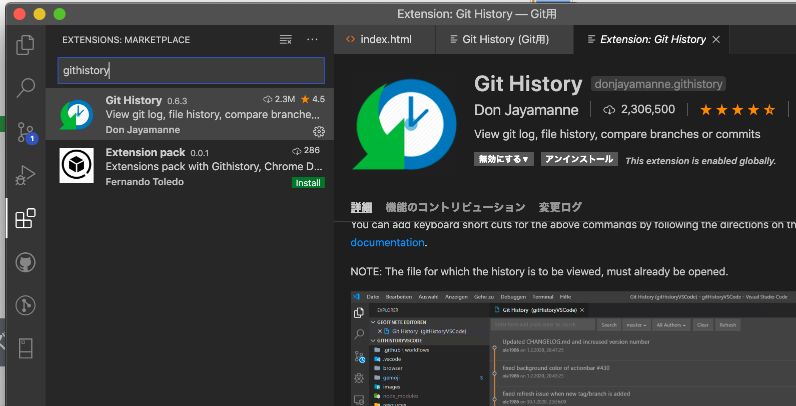
Task: Click the 286 downloads count on Extension pack
Action: [x=306, y=150]
